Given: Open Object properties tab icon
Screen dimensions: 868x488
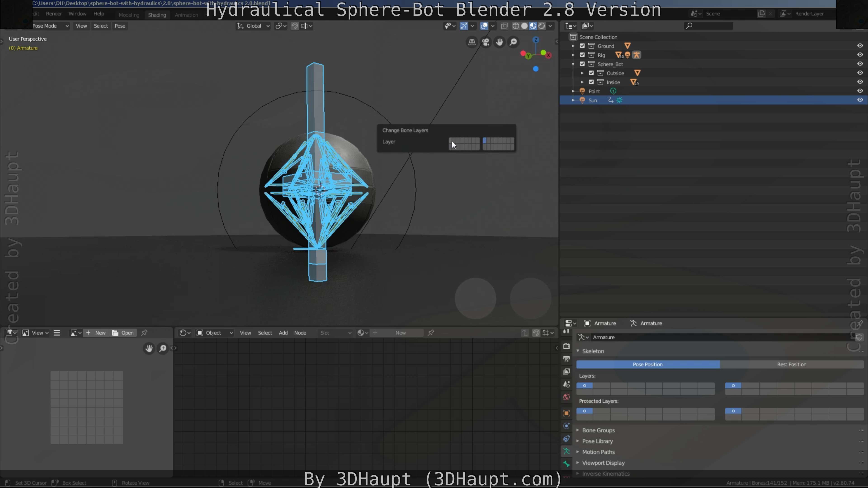Looking at the screenshot, I should pyautogui.click(x=566, y=413).
